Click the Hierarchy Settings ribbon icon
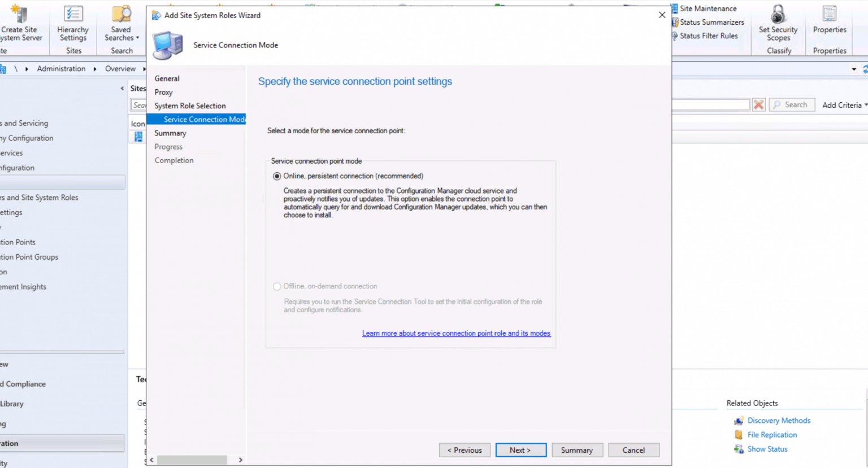The image size is (868, 468). point(73,14)
